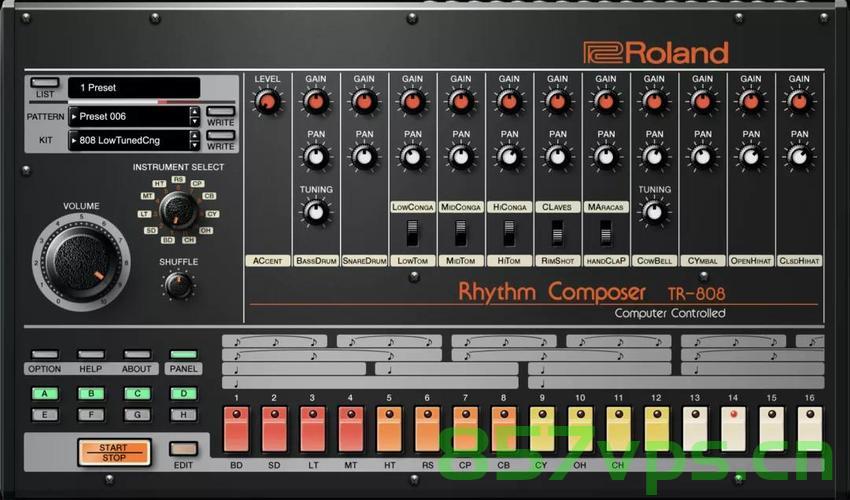This screenshot has width=850, height=500.
Task: Click the SHUFFLE knob
Action: (178, 285)
